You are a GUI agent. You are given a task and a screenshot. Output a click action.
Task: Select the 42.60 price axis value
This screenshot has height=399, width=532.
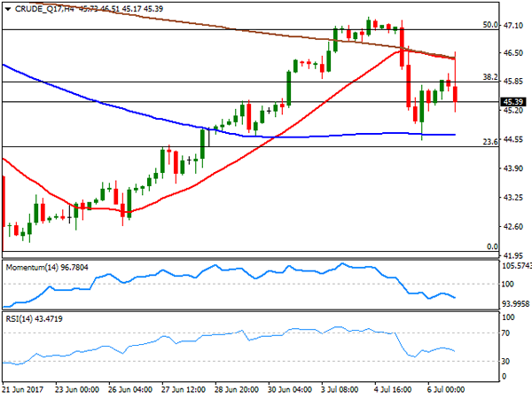point(513,226)
